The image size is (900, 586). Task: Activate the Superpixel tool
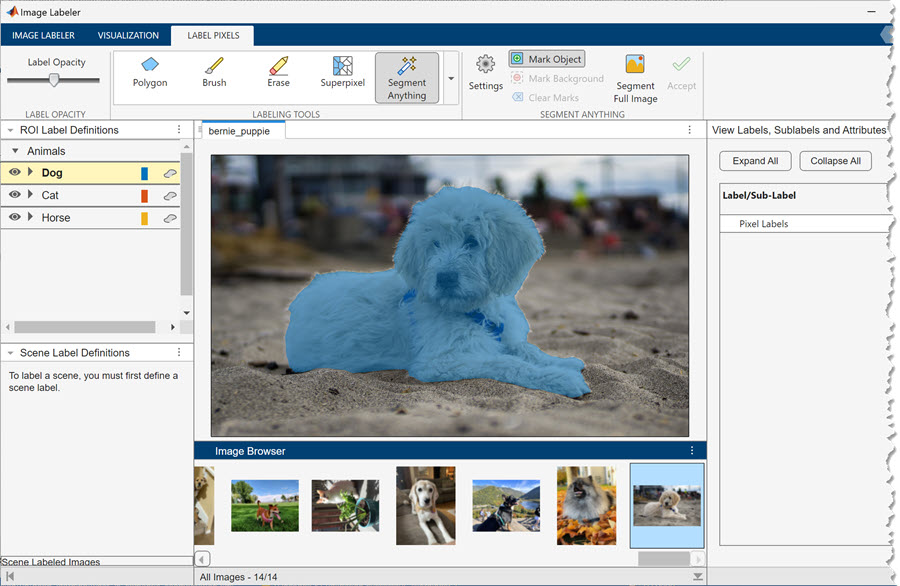(x=342, y=72)
